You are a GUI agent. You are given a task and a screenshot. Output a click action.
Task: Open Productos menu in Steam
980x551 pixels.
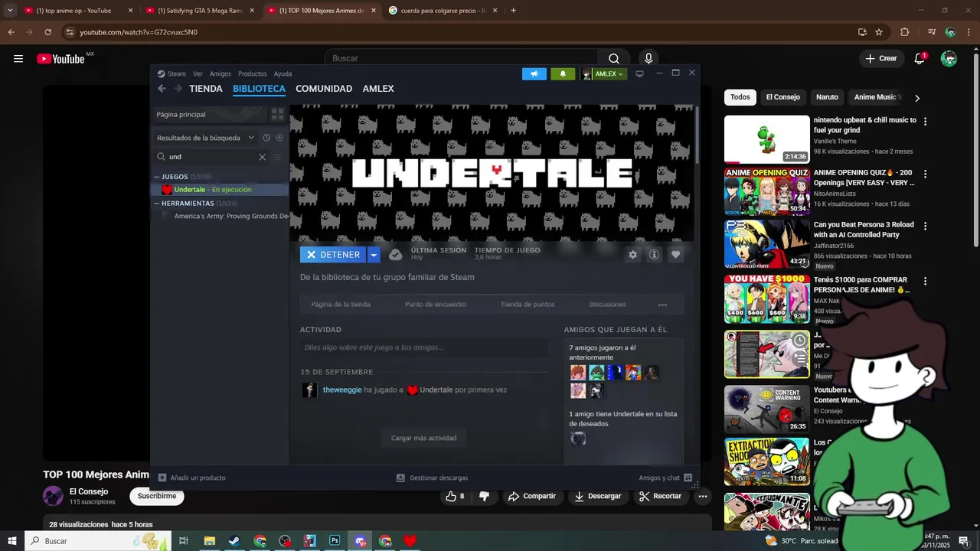(252, 74)
